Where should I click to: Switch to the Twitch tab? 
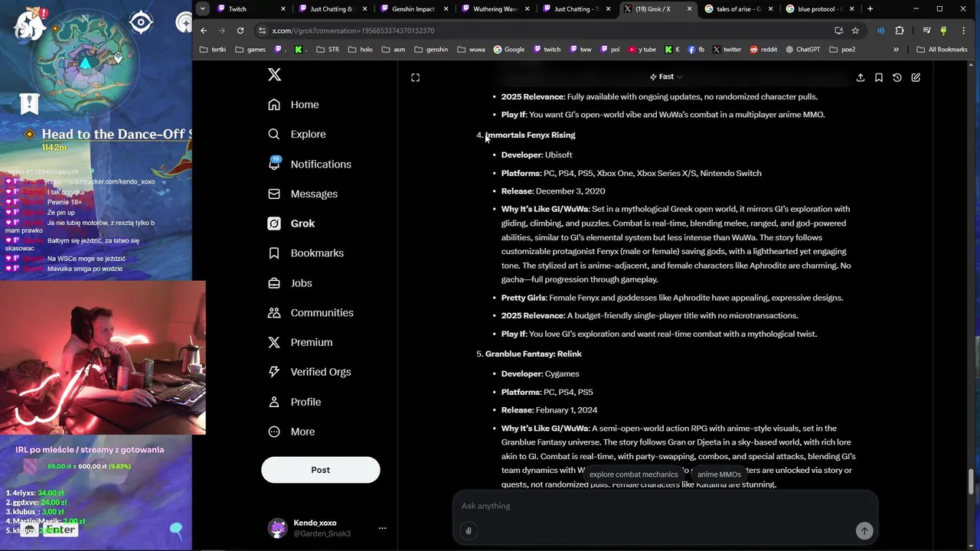(x=250, y=9)
